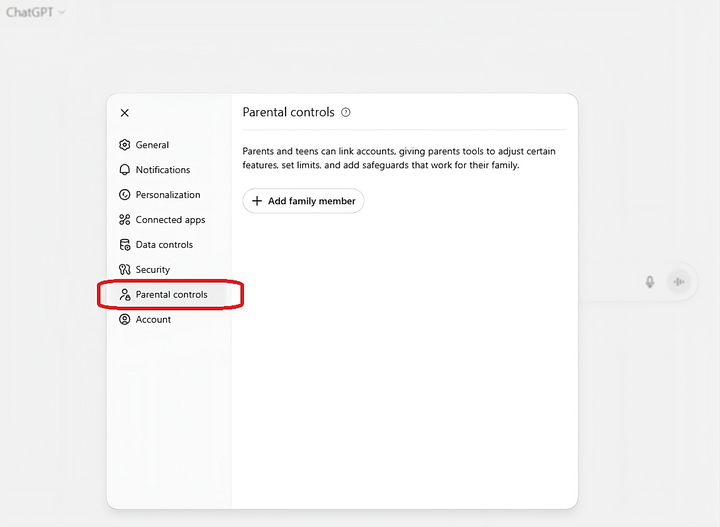The width and height of the screenshot is (720, 527).
Task: Close the settings dialog
Action: coord(124,113)
